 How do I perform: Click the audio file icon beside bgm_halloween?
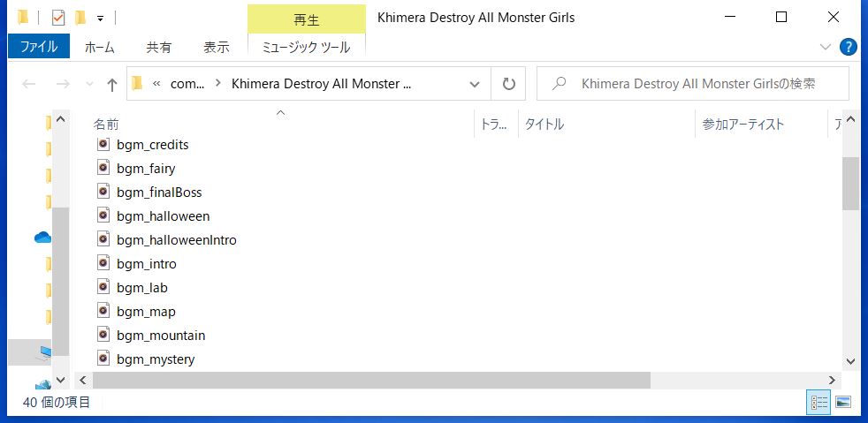coord(103,215)
